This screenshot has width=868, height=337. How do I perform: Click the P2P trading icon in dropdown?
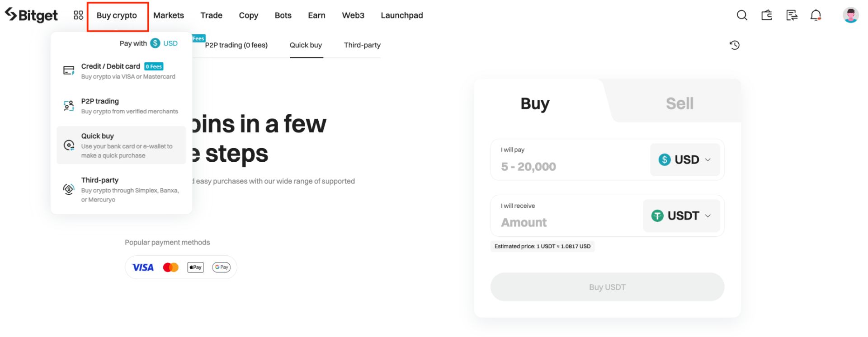[x=69, y=106]
